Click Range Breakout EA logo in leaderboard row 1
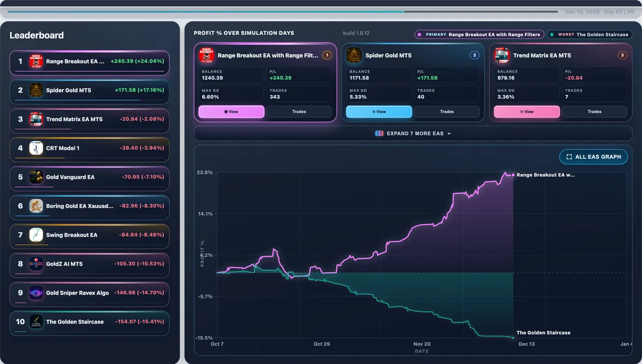The width and height of the screenshot is (642, 364). click(x=36, y=61)
